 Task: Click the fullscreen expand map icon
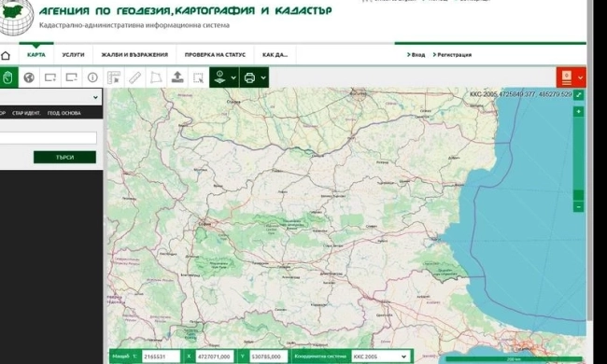click(x=578, y=95)
